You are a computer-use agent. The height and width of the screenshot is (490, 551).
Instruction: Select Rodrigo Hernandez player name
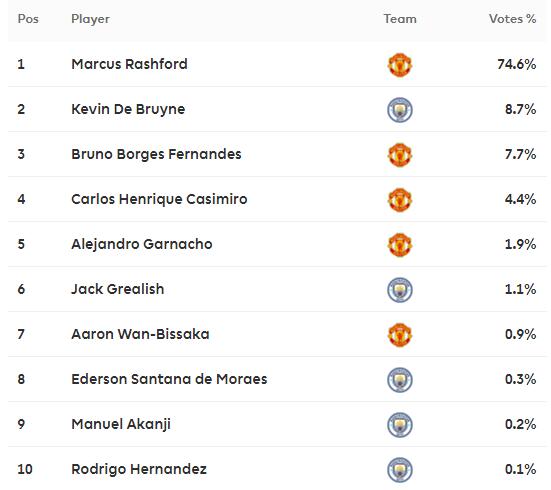pyautogui.click(x=139, y=469)
